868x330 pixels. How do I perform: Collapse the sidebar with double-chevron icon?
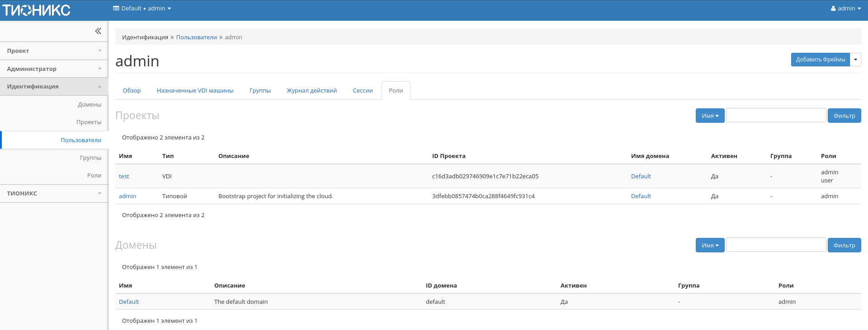(x=98, y=31)
